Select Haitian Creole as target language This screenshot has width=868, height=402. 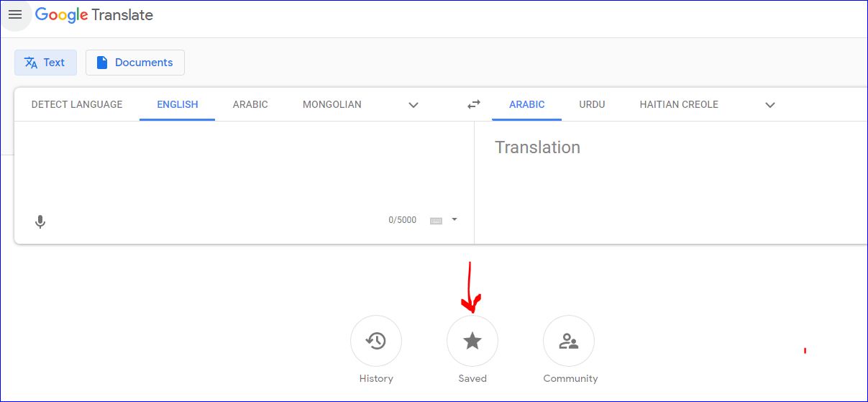[x=679, y=104]
